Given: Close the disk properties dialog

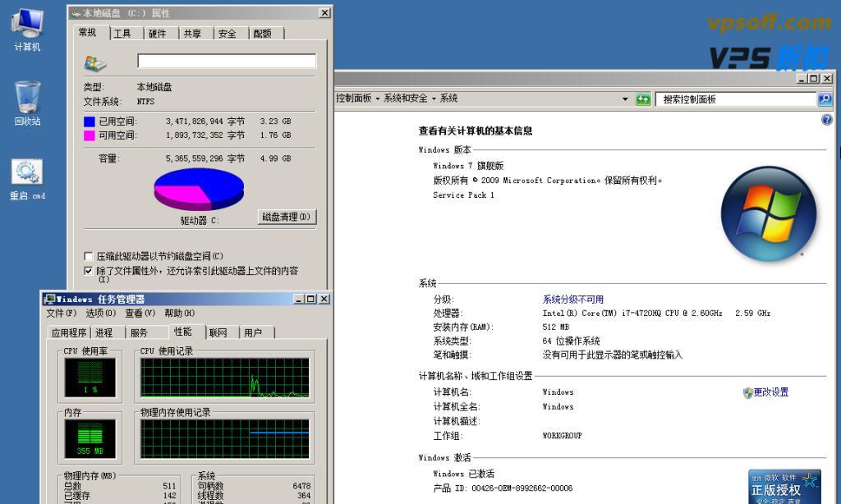Looking at the screenshot, I should 324,13.
